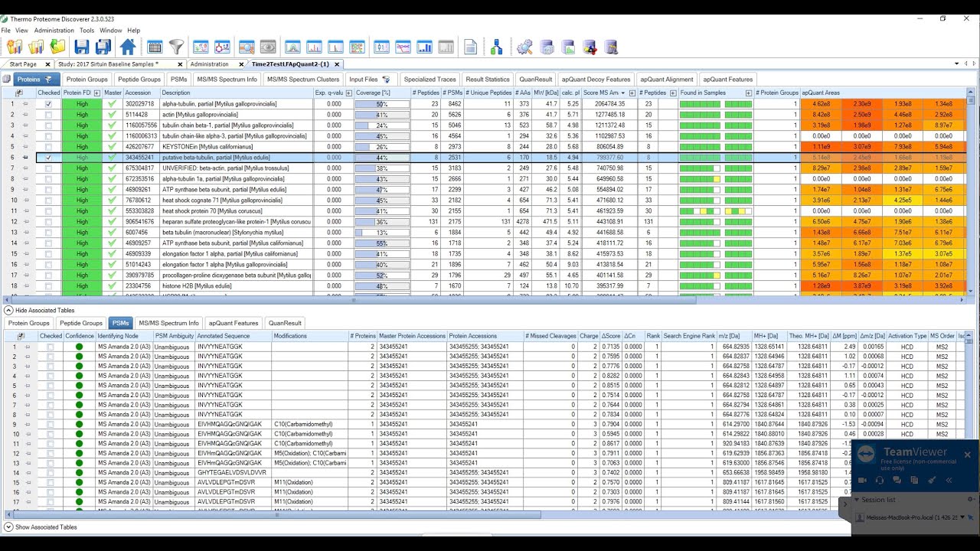Expand the # Peptides column plus box

click(673, 93)
